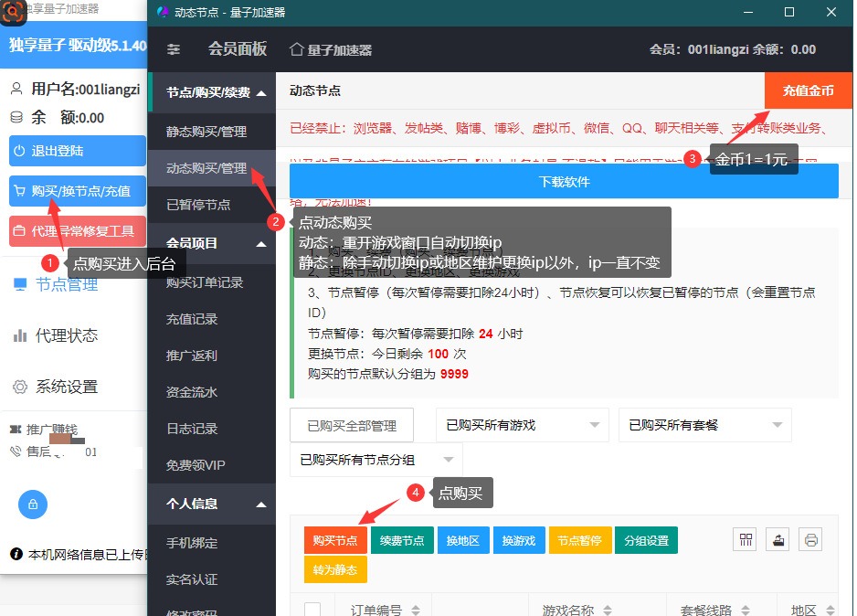Click the 分组设置 button
857x616 pixels.
pos(647,540)
